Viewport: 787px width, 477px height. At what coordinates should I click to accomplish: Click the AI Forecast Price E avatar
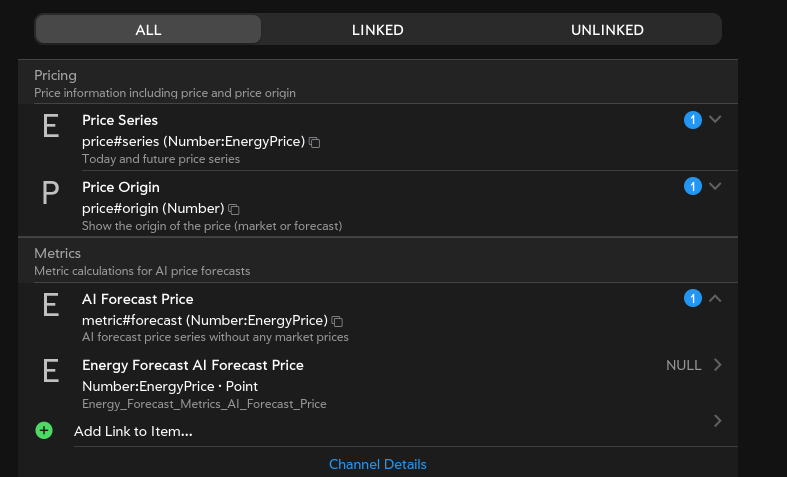tap(50, 305)
